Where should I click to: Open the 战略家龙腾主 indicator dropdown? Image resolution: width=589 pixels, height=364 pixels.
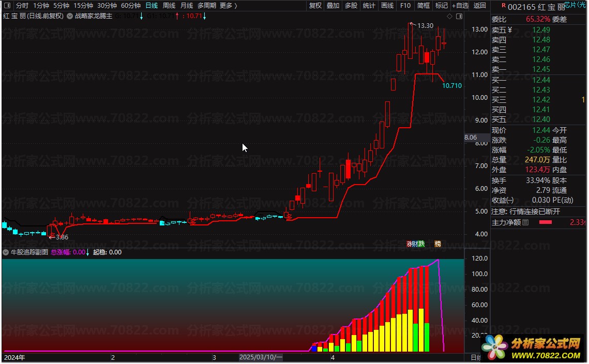tap(70, 16)
